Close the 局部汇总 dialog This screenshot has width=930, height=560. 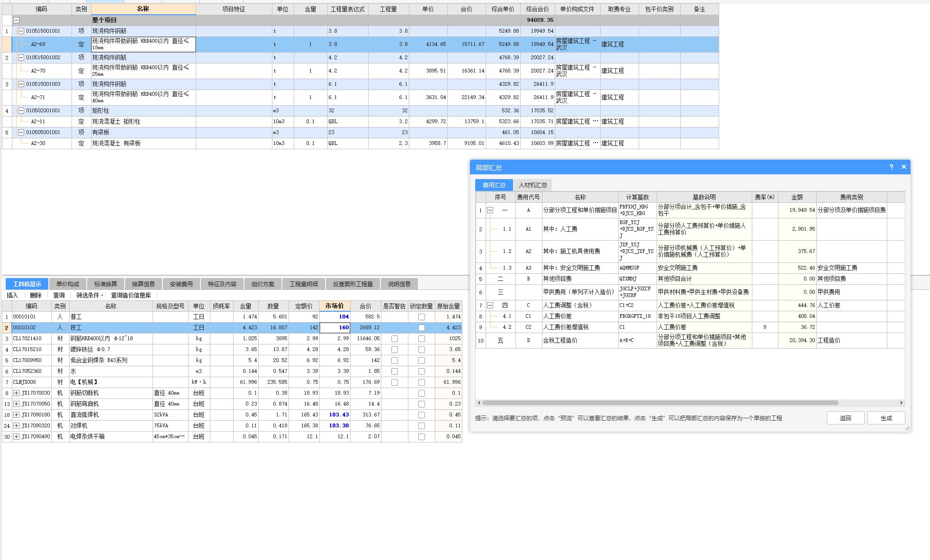tap(903, 167)
